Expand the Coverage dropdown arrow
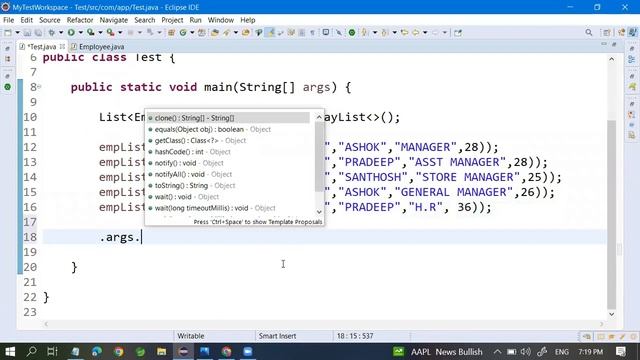This screenshot has width=640, height=360. click(100, 33)
